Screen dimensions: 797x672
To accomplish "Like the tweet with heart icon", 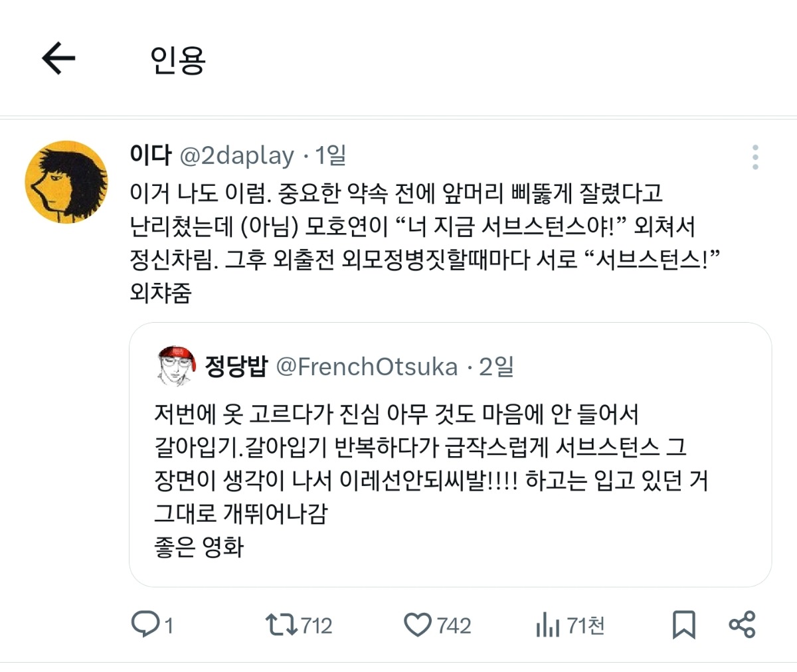I will 418,625.
